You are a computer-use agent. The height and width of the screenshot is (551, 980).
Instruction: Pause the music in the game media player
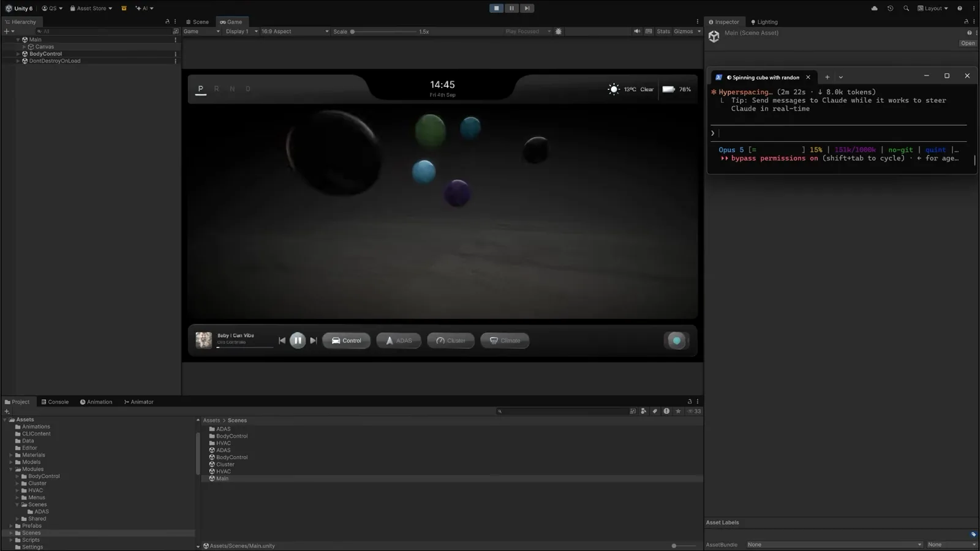pos(297,340)
